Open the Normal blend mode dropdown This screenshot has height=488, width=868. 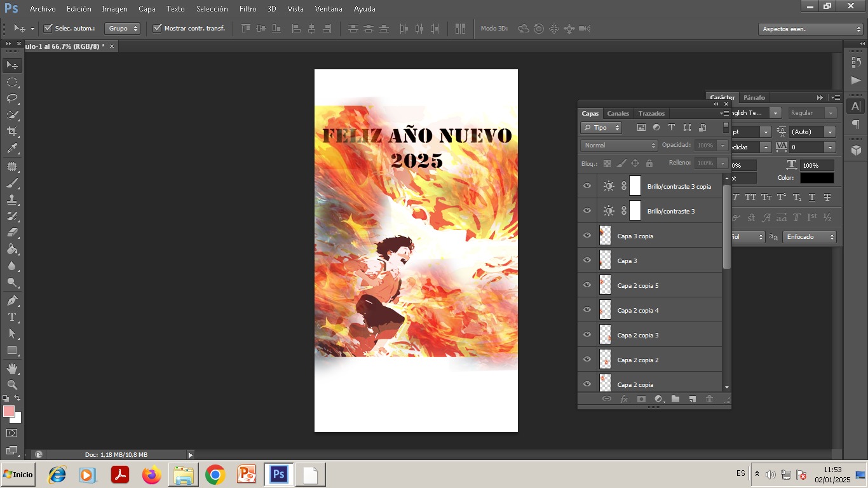pyautogui.click(x=618, y=146)
